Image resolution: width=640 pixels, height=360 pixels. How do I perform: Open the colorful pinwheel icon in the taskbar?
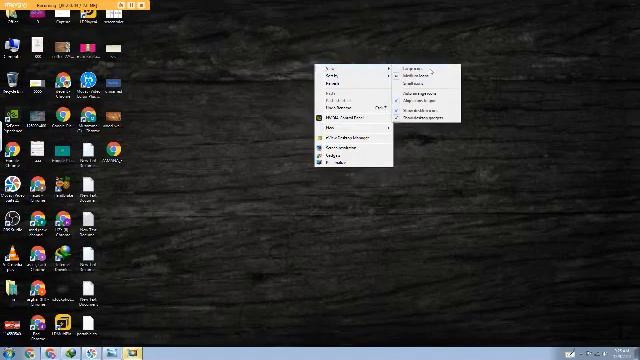[x=91, y=353]
